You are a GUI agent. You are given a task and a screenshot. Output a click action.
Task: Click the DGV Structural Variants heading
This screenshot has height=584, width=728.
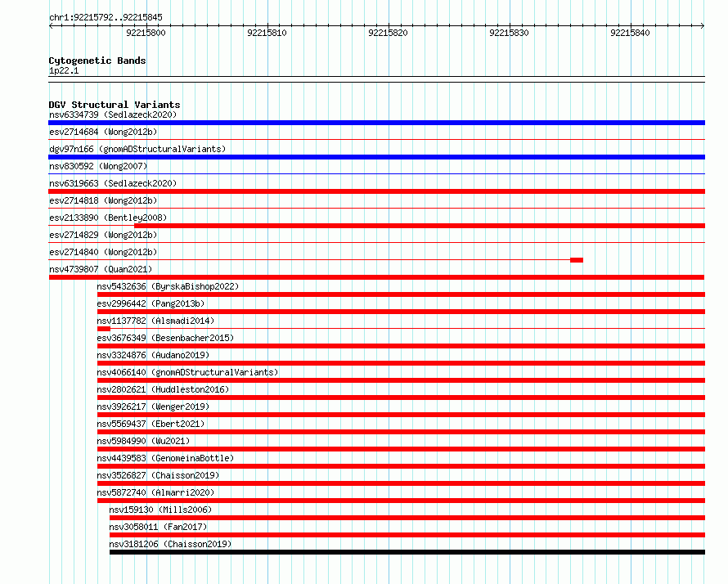(x=115, y=105)
